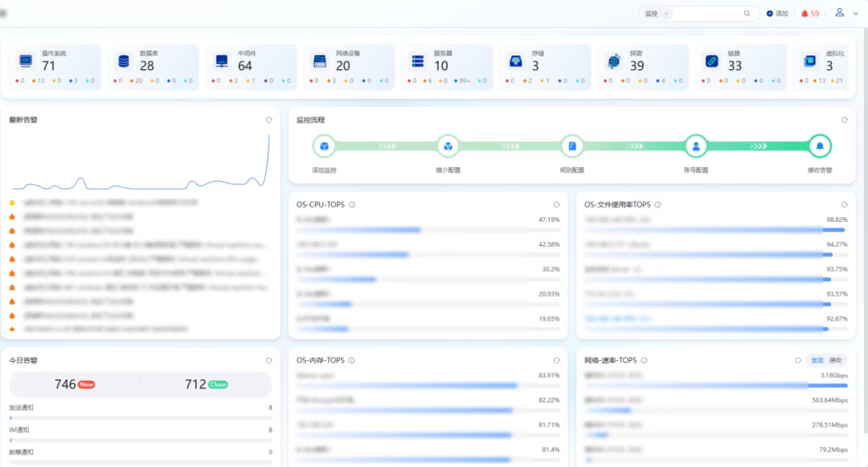
Task: Switch network rate to 接收
Action: click(x=836, y=360)
